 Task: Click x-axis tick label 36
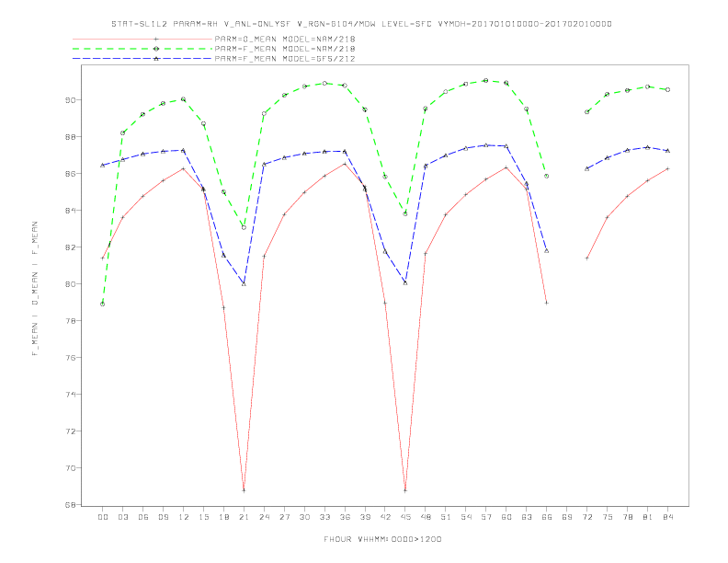click(x=345, y=517)
